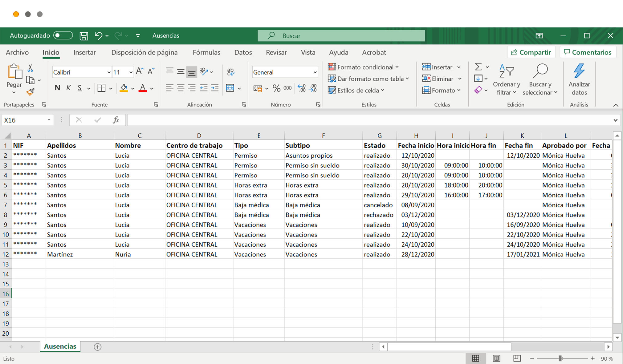This screenshot has height=364, width=623.
Task: Open the General number format dropdown
Action: pyautogui.click(x=315, y=72)
